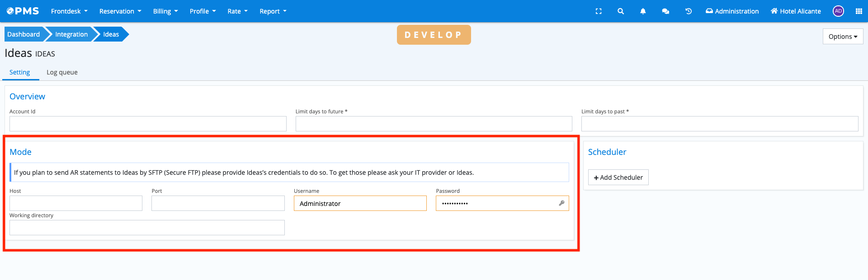Open the Billing menu

point(165,11)
